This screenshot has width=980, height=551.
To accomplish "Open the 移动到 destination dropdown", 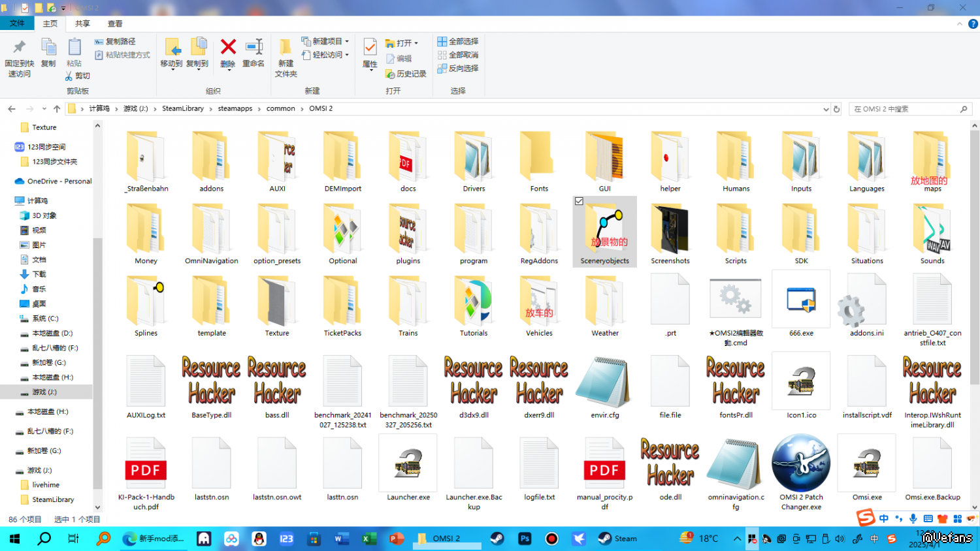I will [172, 69].
